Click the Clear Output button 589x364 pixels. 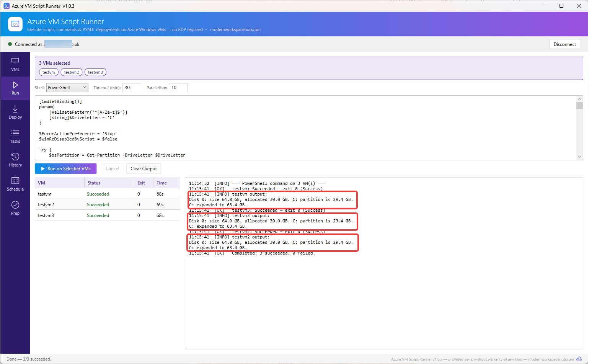(x=144, y=169)
